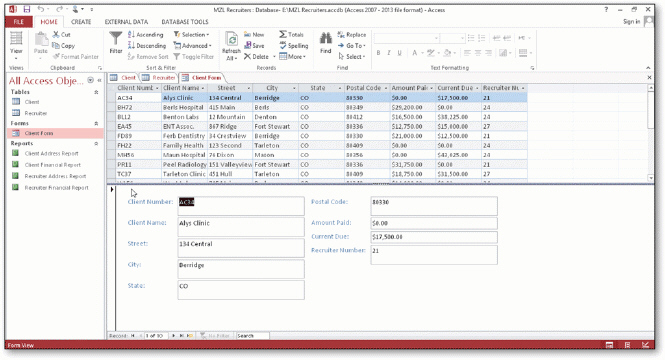Apply Underline text formatting
665x360 pixels.
[399, 53]
